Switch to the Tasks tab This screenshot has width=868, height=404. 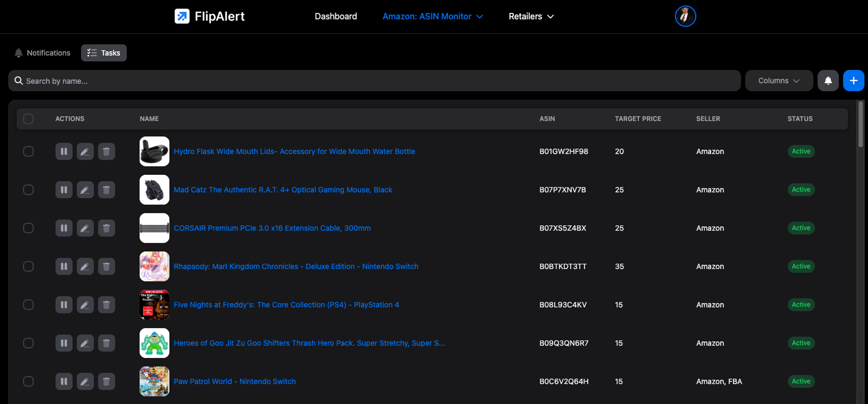tap(104, 53)
